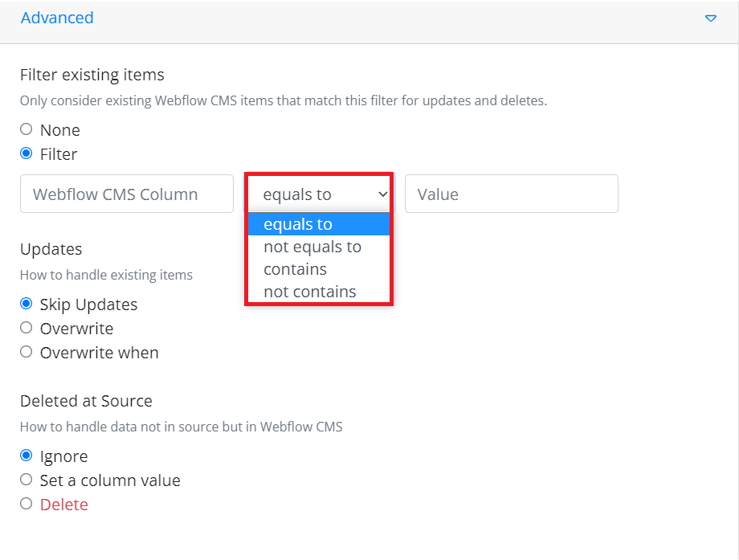Select the Filter radio button
Viewport: 739px width, 560px height.
(x=27, y=153)
